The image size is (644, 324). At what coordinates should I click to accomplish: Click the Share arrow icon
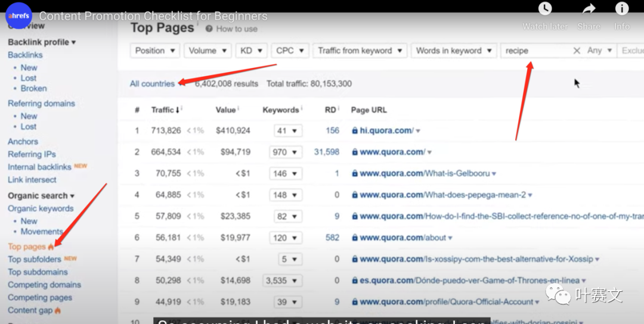pos(589,8)
